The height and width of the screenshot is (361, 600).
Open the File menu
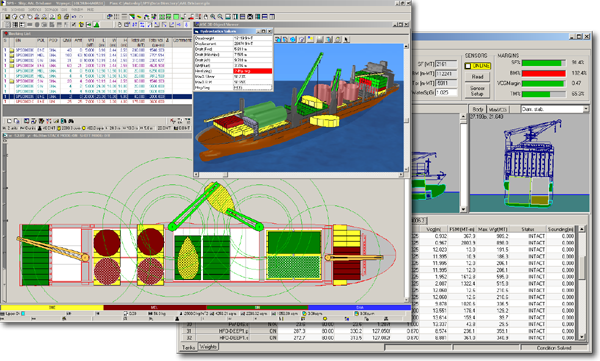5,9
